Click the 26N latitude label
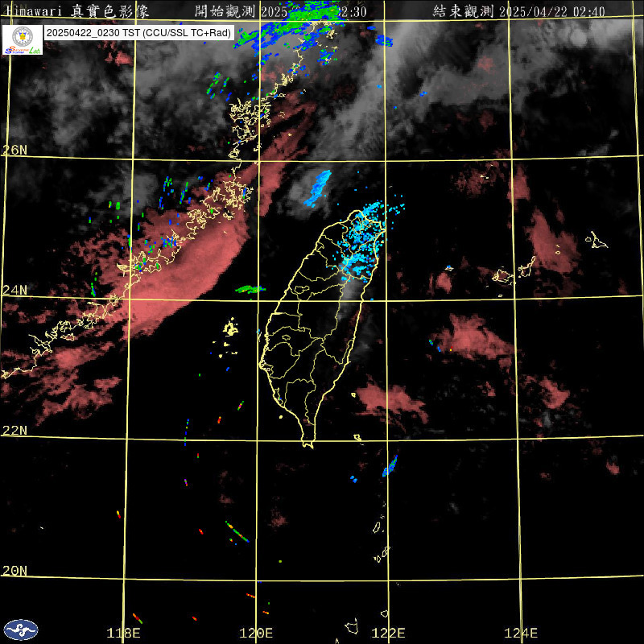The height and width of the screenshot is (644, 644). [x=14, y=150]
